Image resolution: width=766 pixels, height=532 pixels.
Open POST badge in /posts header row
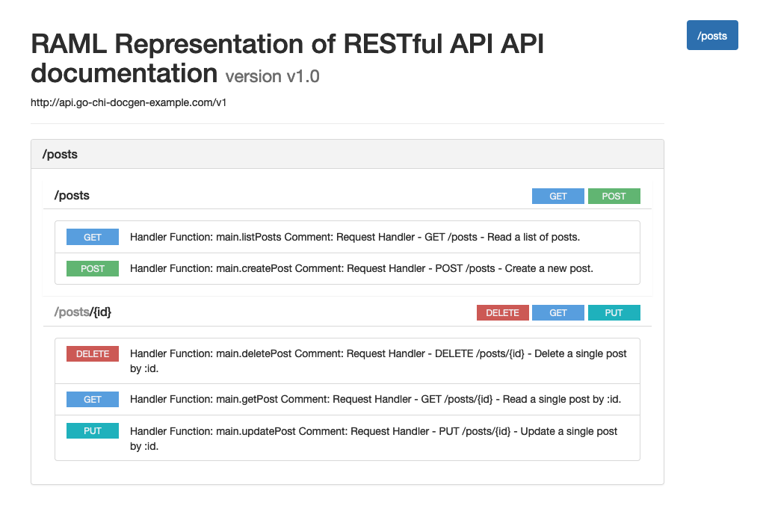pyautogui.click(x=614, y=196)
